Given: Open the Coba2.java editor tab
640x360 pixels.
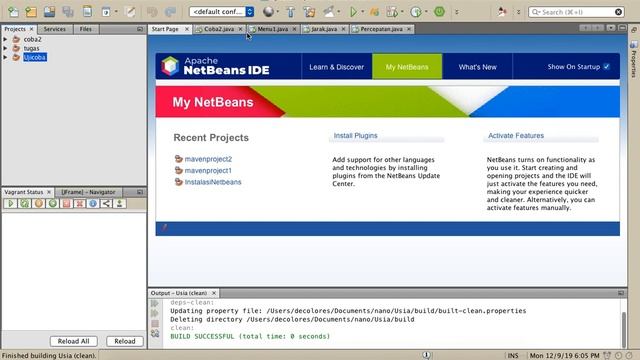Looking at the screenshot, I should tap(219, 29).
